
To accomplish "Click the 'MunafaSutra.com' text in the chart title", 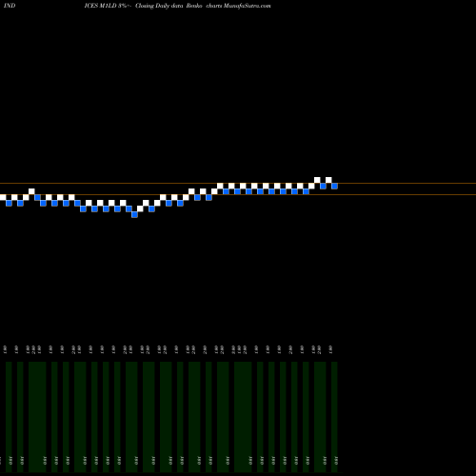I will point(248,6).
